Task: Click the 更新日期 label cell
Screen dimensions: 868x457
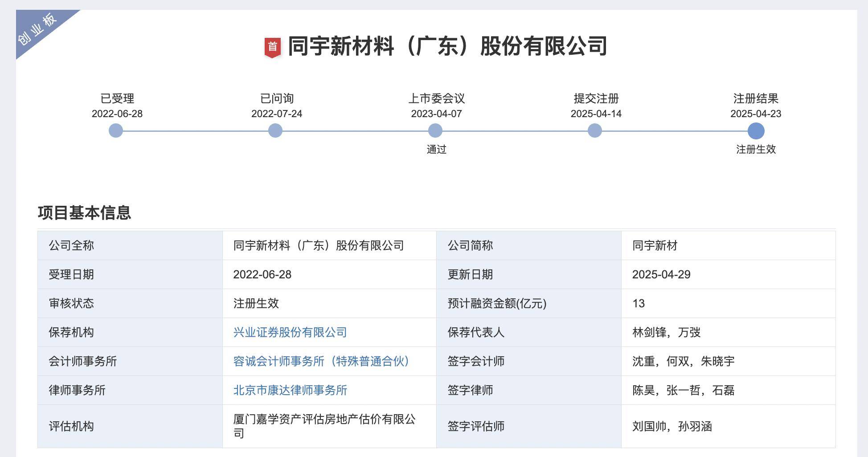Action: pyautogui.click(x=529, y=274)
